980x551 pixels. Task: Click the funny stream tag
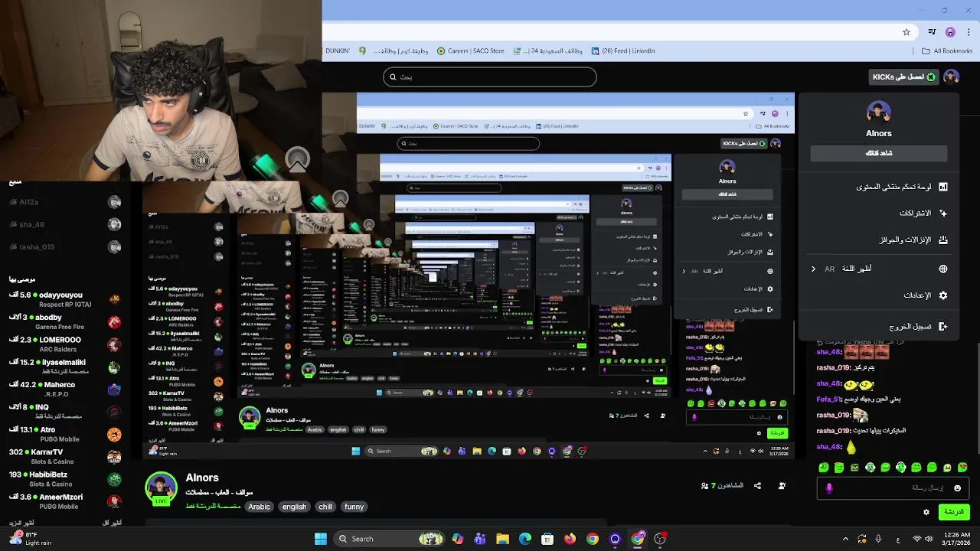[x=354, y=507]
